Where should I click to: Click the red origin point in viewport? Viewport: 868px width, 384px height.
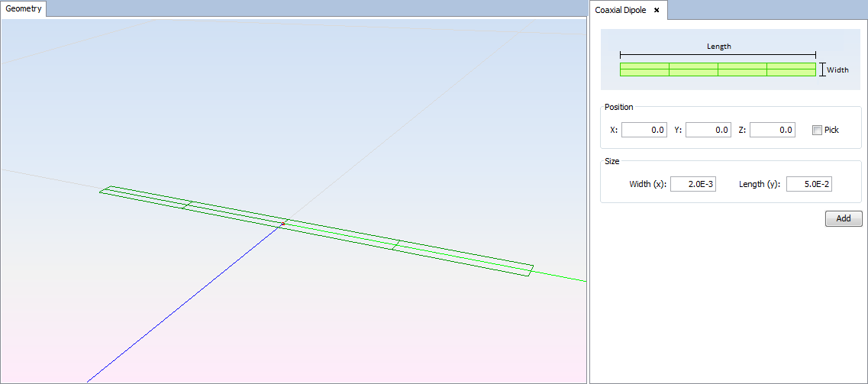click(x=282, y=224)
